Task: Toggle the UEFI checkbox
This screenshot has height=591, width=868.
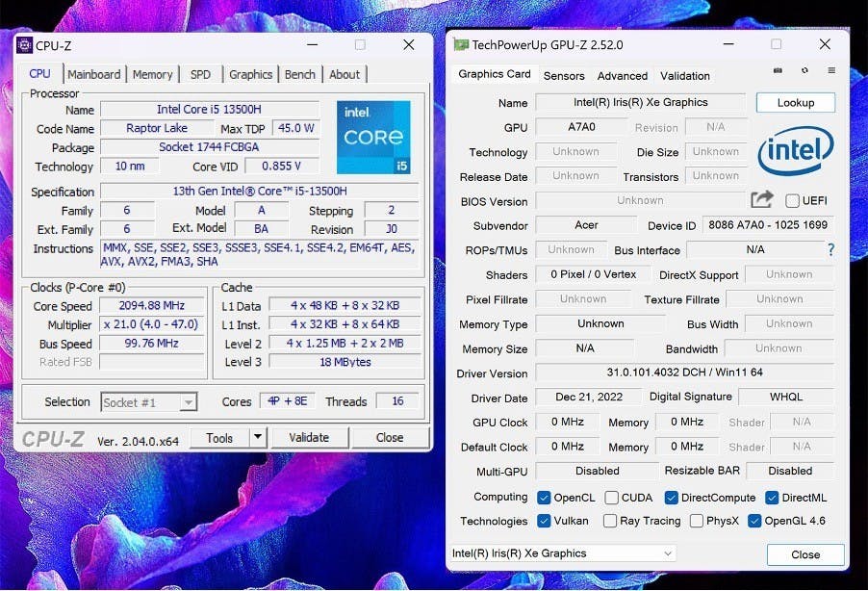Action: click(793, 200)
